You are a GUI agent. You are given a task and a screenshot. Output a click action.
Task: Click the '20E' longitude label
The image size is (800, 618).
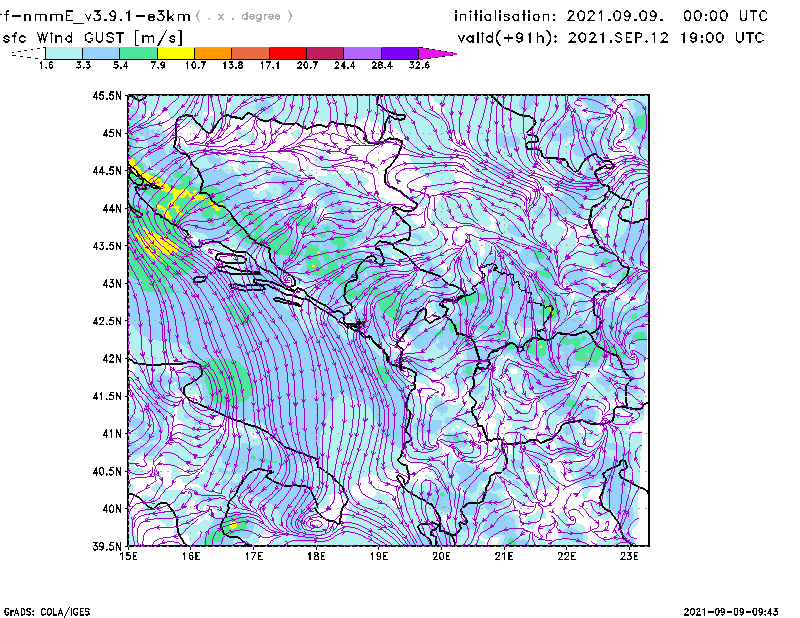tap(441, 556)
